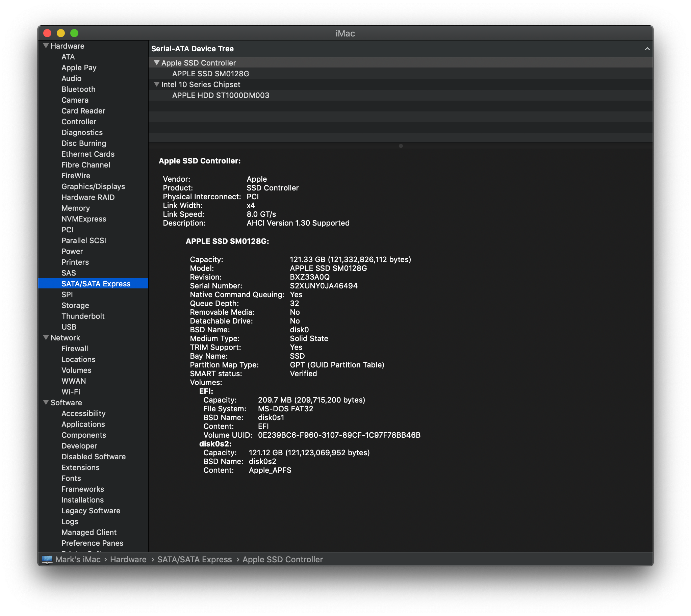Select PCI in the Hardware list

click(x=67, y=230)
